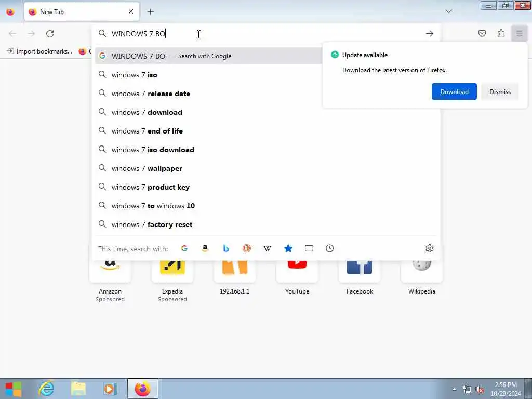This screenshot has width=532, height=399.
Task: Download the Firefox update
Action: coord(454,91)
